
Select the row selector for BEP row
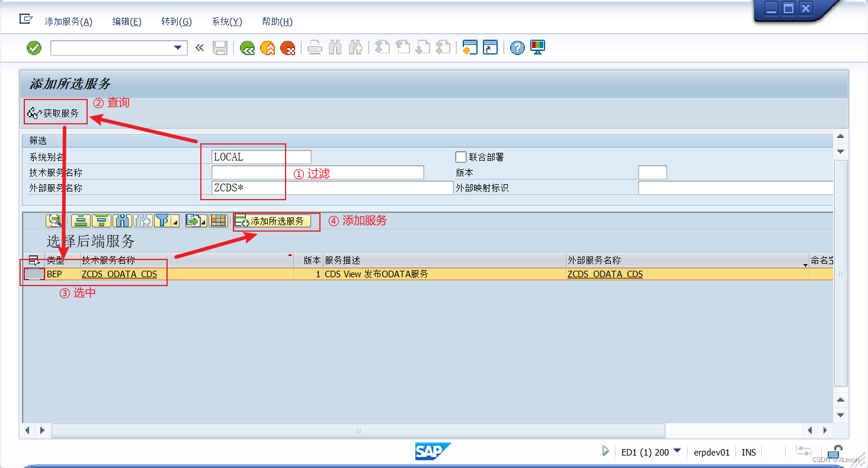tap(34, 274)
